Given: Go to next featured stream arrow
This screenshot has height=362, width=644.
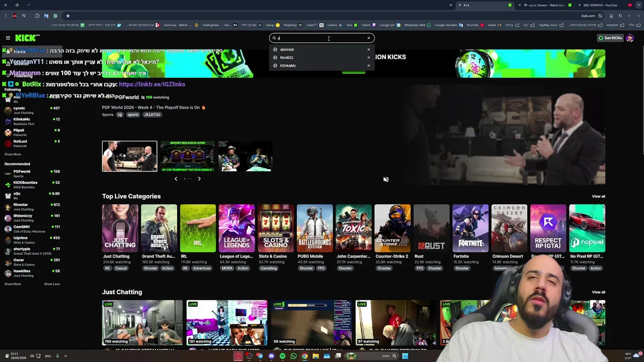Looking at the screenshot, I should (x=199, y=178).
